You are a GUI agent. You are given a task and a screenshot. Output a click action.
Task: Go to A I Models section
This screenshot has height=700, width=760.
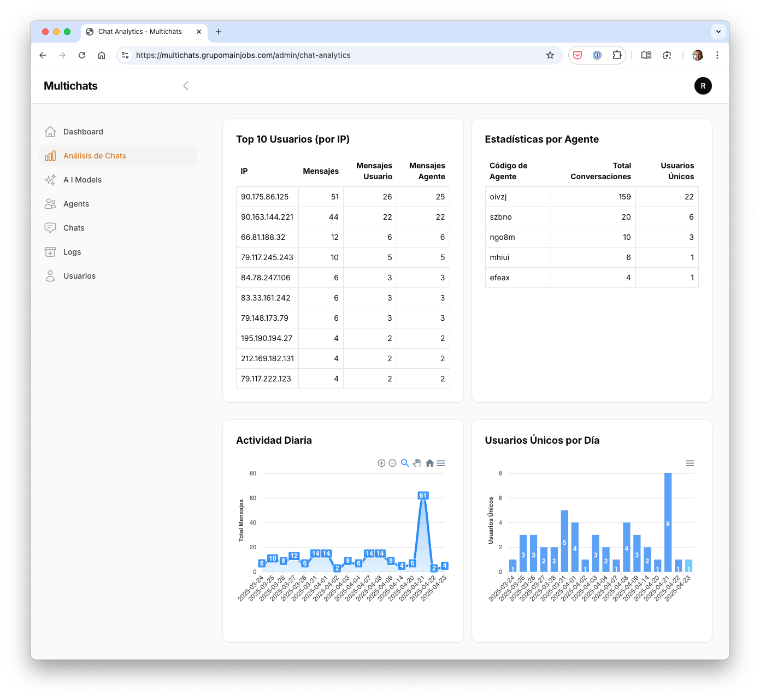(x=83, y=180)
